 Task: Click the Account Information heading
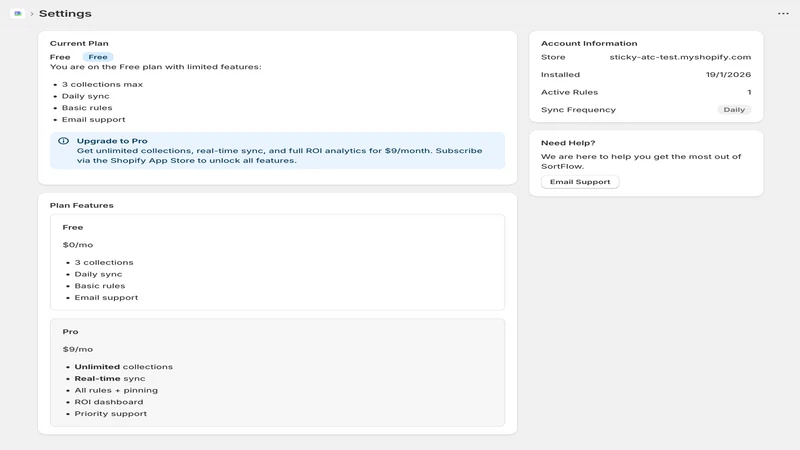[x=589, y=43]
